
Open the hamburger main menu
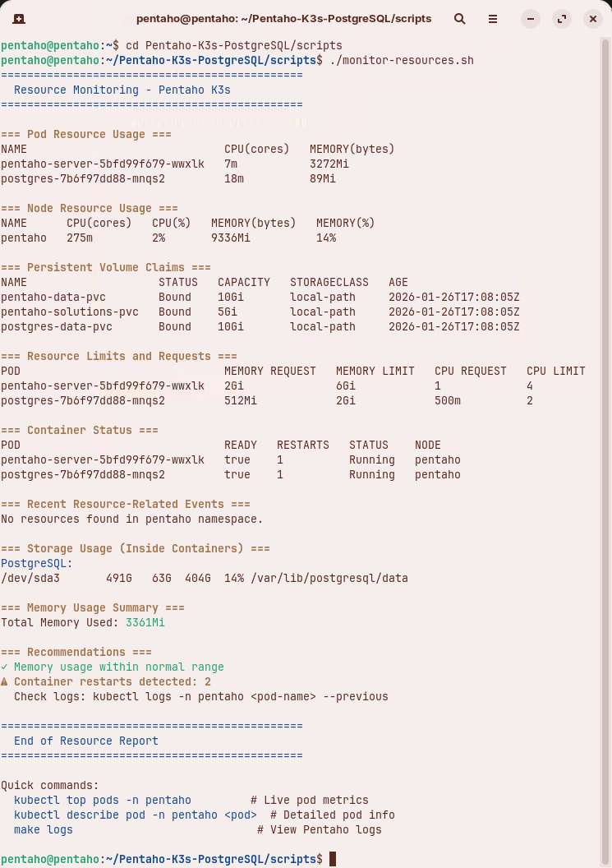coord(493,18)
